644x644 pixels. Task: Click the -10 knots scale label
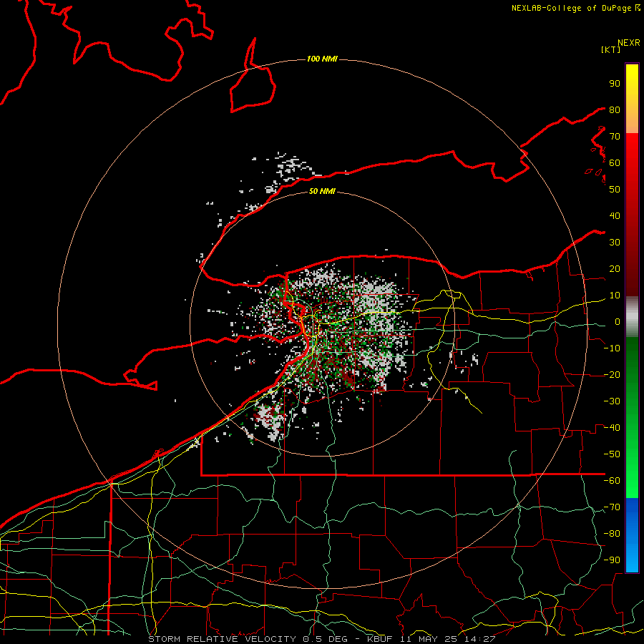pos(612,348)
